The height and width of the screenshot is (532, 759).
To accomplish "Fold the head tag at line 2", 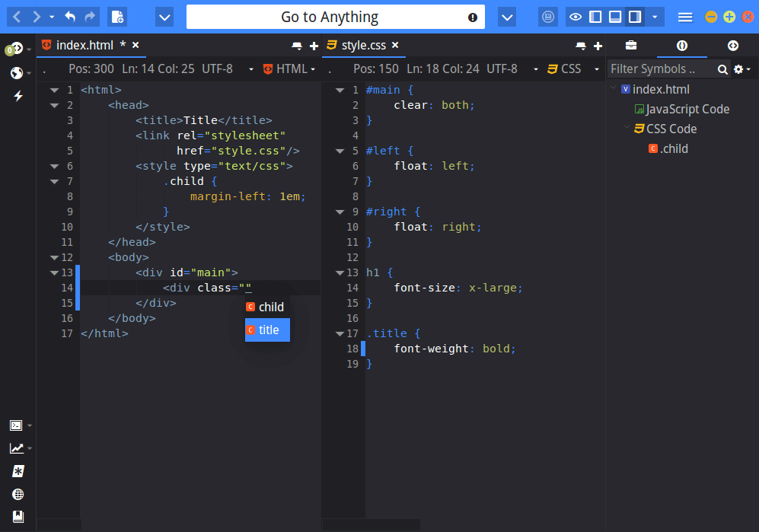I will click(55, 106).
